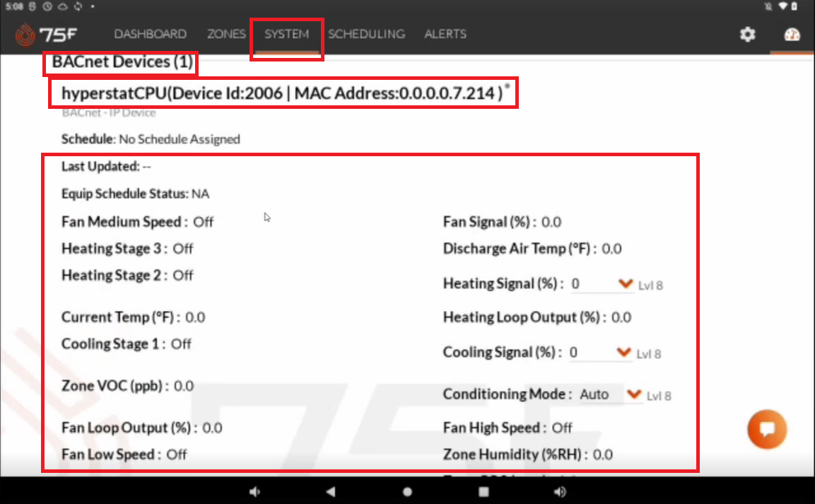
Task: Click the BACnet - IP Device subtitle
Action: (x=109, y=113)
